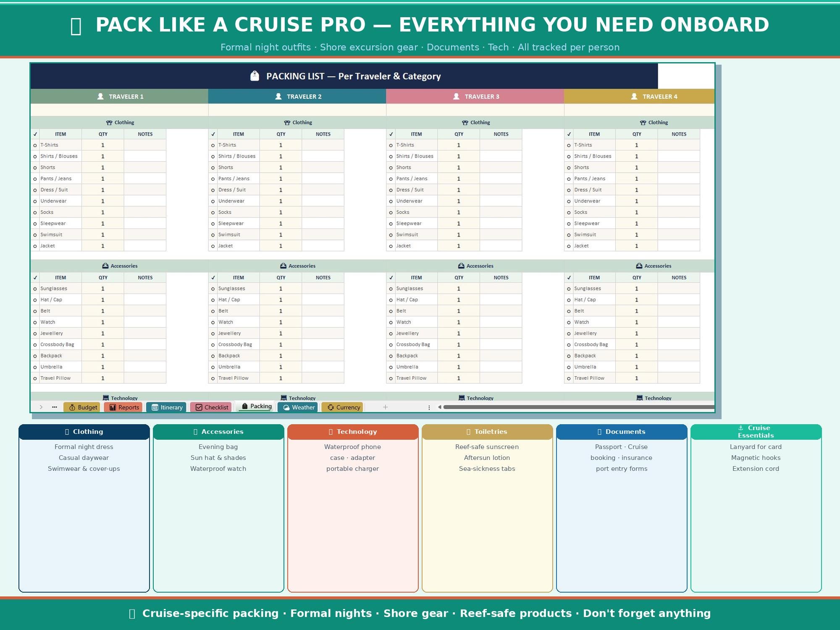Click the Toiletries card header
Viewport: 840px width, 630px height.
point(487,432)
